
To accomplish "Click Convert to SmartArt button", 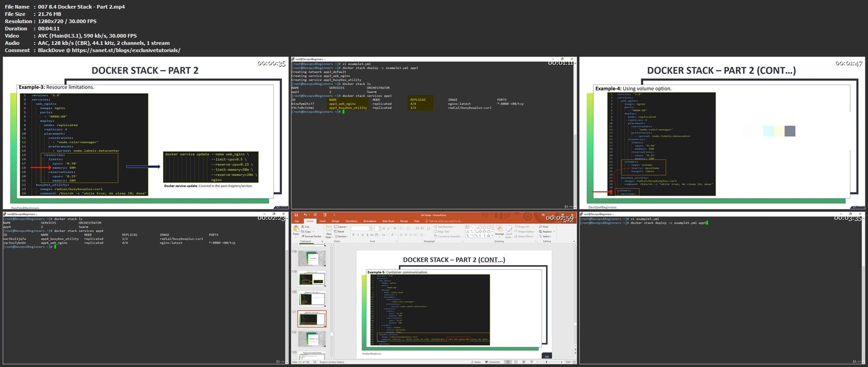I will point(447,236).
